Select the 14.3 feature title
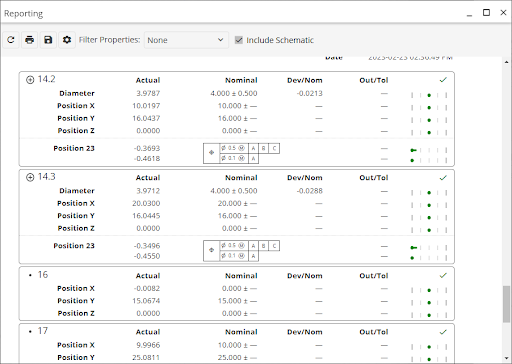 tap(46, 177)
